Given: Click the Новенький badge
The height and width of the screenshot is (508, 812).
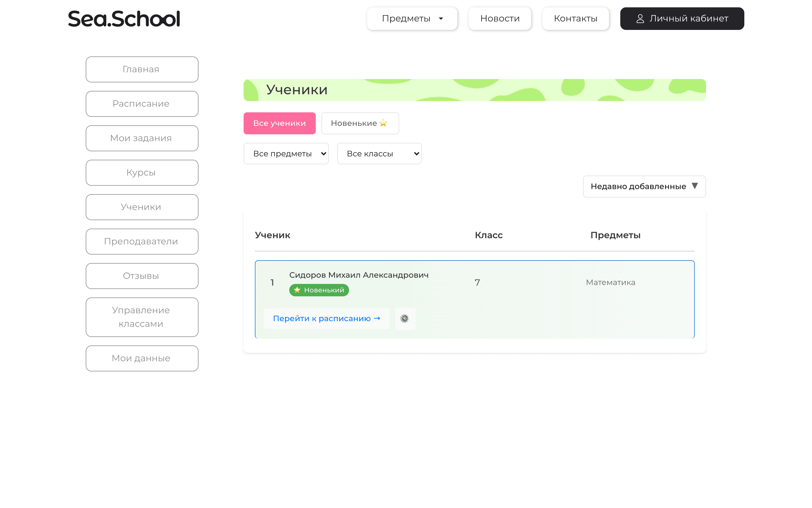Looking at the screenshot, I should 319,290.
